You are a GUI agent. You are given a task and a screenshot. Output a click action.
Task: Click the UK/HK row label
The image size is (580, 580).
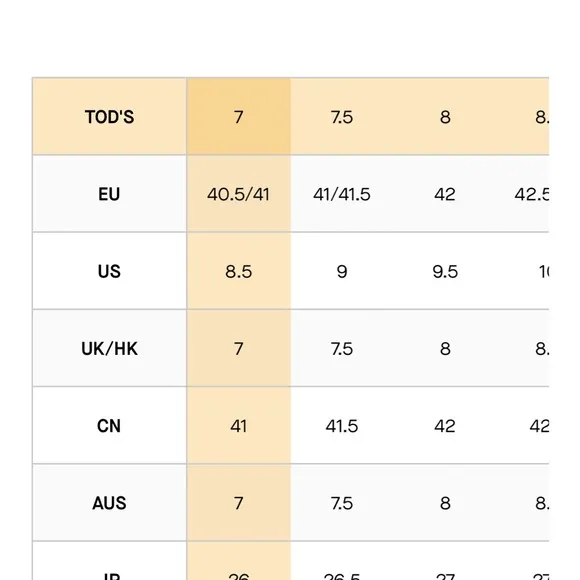(x=109, y=348)
